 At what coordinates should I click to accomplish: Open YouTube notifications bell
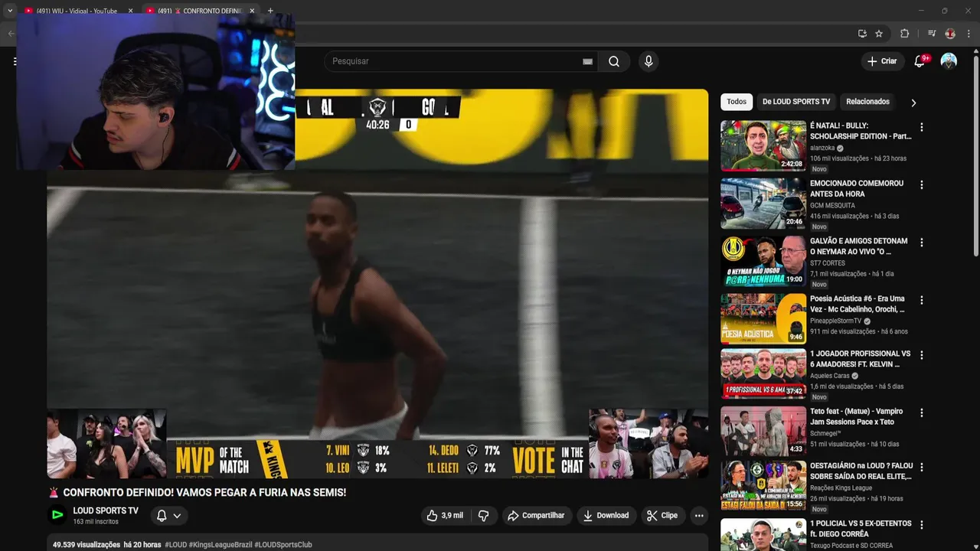[920, 61]
